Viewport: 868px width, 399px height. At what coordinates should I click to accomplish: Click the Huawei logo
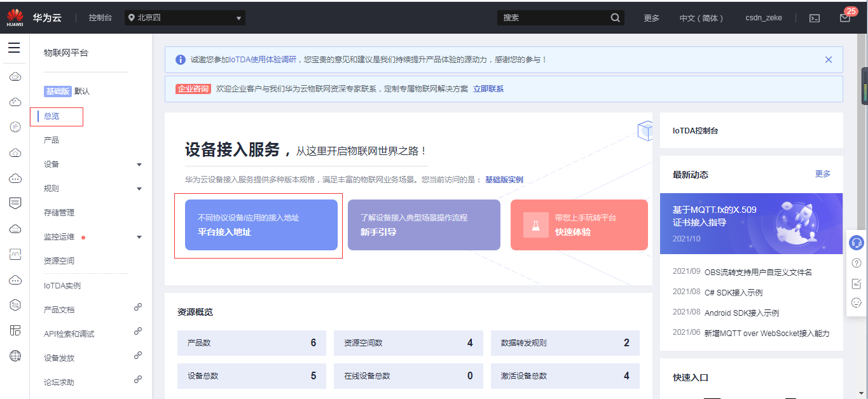pos(15,17)
